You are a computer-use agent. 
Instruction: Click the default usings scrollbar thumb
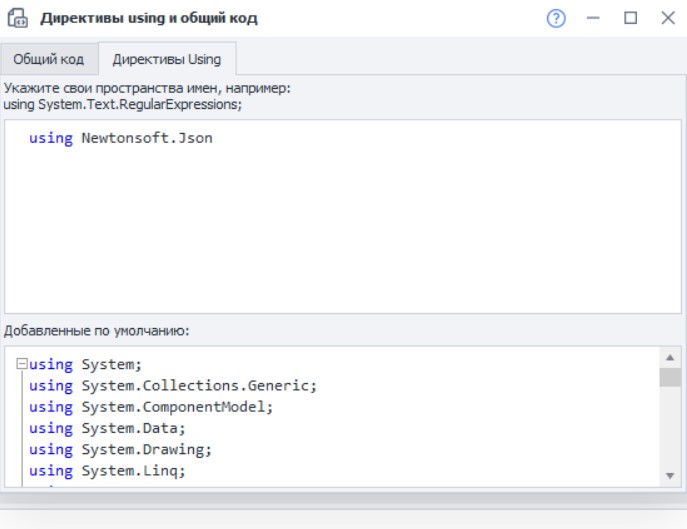[x=669, y=377]
